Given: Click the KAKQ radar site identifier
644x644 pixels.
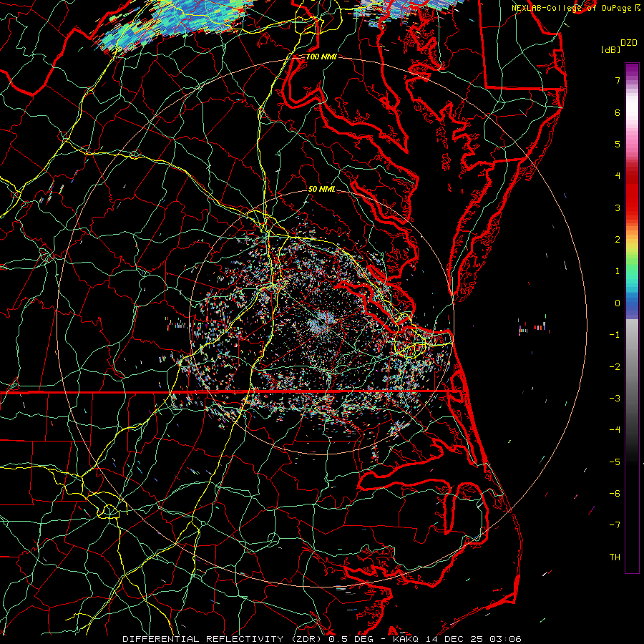Looking at the screenshot, I should point(406,639).
